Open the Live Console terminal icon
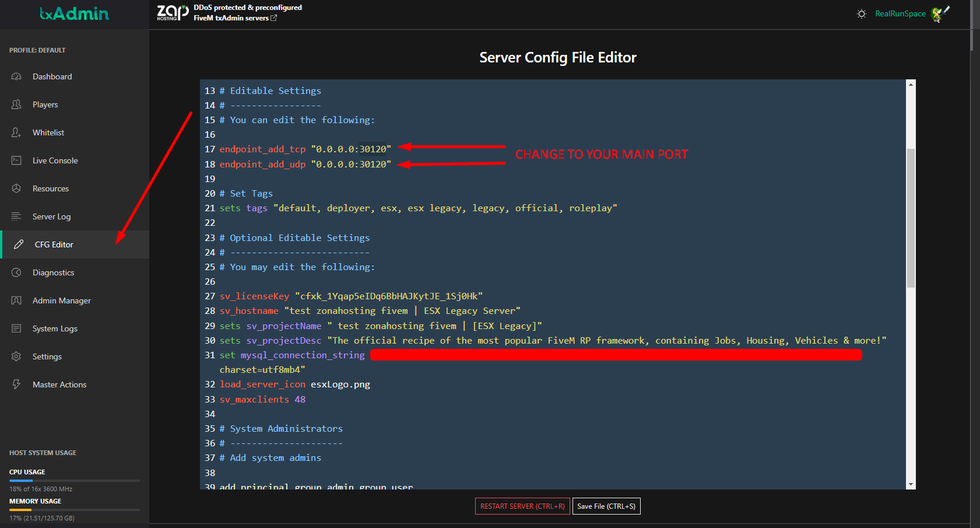 point(16,160)
